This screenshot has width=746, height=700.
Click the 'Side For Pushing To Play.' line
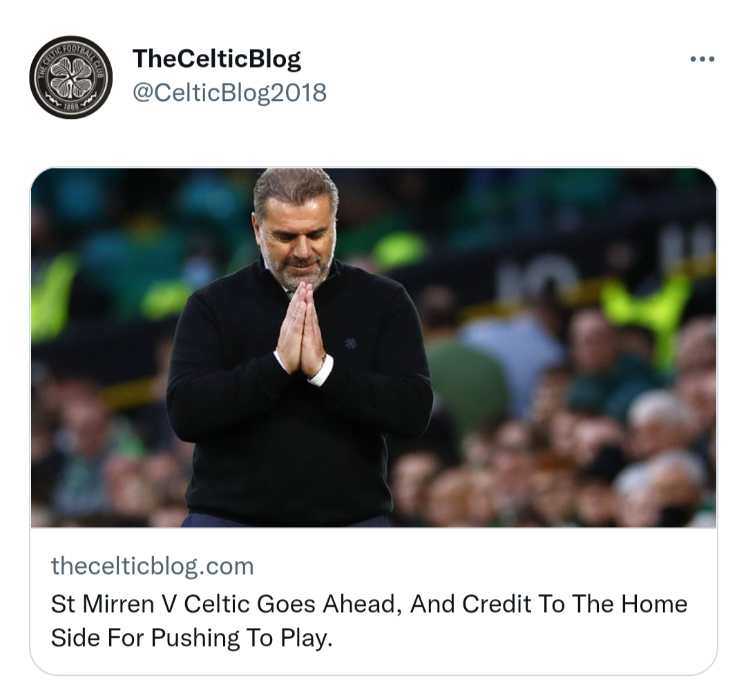click(x=191, y=638)
